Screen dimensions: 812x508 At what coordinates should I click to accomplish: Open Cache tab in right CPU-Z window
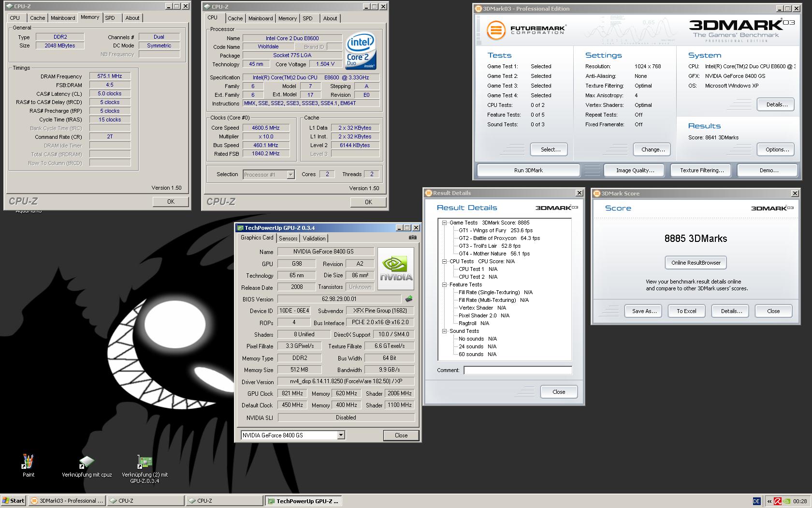tap(235, 18)
